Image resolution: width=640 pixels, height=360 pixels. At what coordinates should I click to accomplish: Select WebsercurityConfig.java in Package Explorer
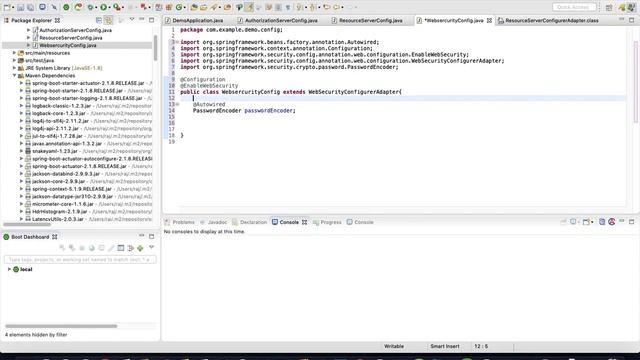click(68, 45)
